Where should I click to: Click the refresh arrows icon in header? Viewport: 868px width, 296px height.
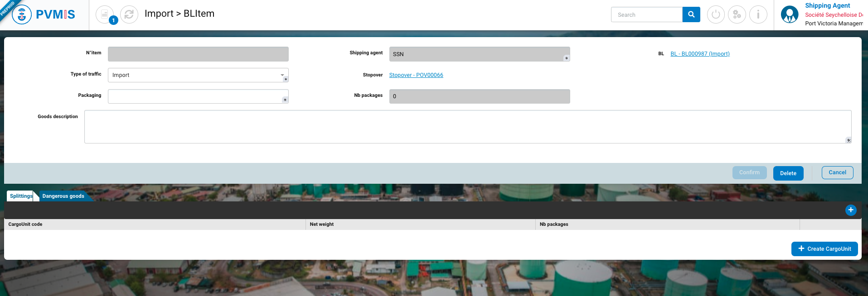click(129, 14)
